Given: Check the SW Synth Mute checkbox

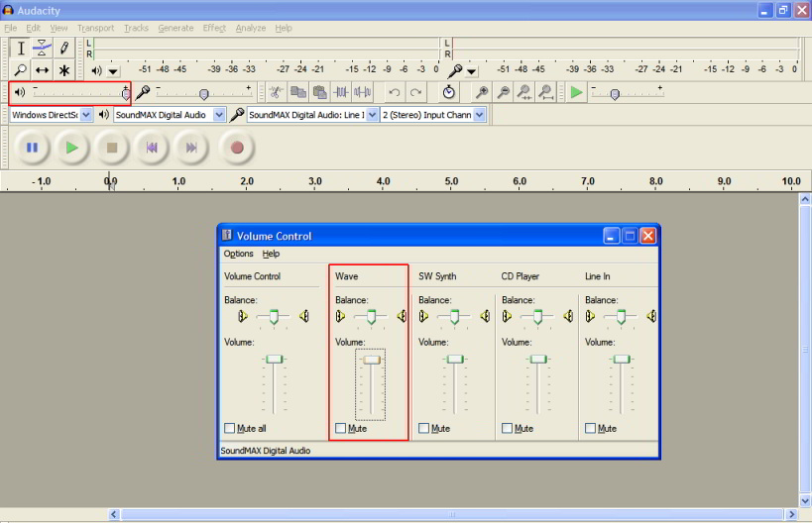Looking at the screenshot, I should (423, 428).
